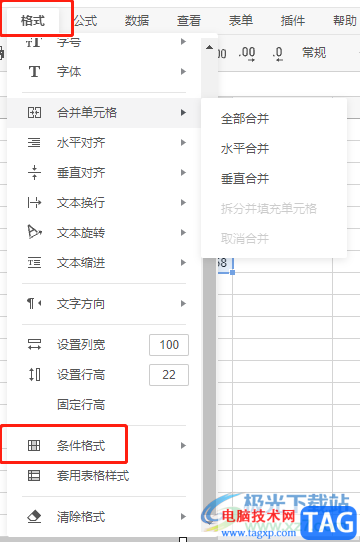Expand the 文字方向 submenu arrow
This screenshot has width=360, height=542.
point(183,303)
